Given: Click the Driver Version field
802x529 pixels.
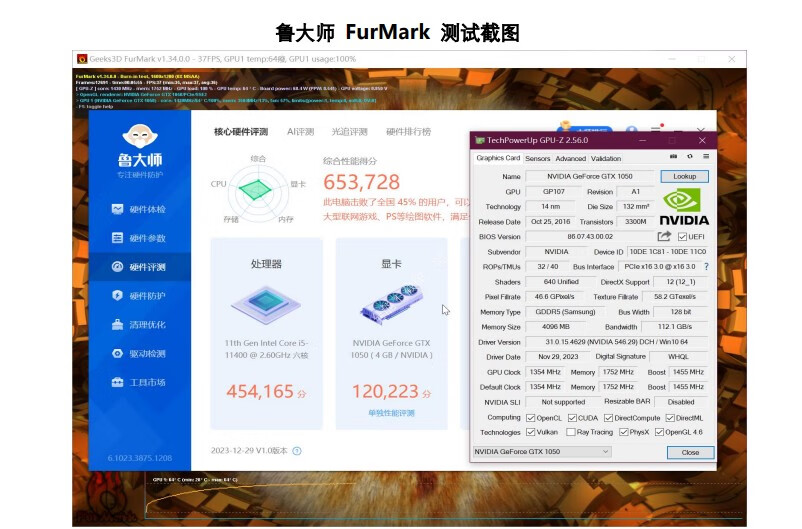Looking at the screenshot, I should tap(616, 342).
